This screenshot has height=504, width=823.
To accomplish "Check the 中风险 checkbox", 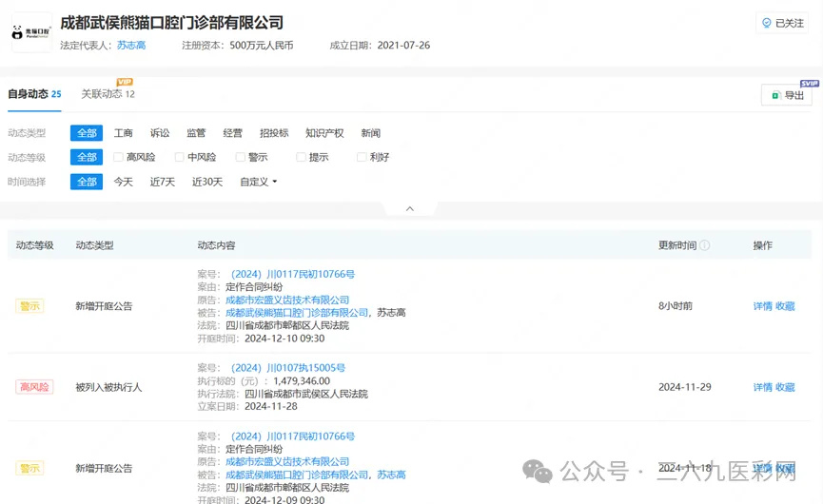I will pyautogui.click(x=180, y=157).
